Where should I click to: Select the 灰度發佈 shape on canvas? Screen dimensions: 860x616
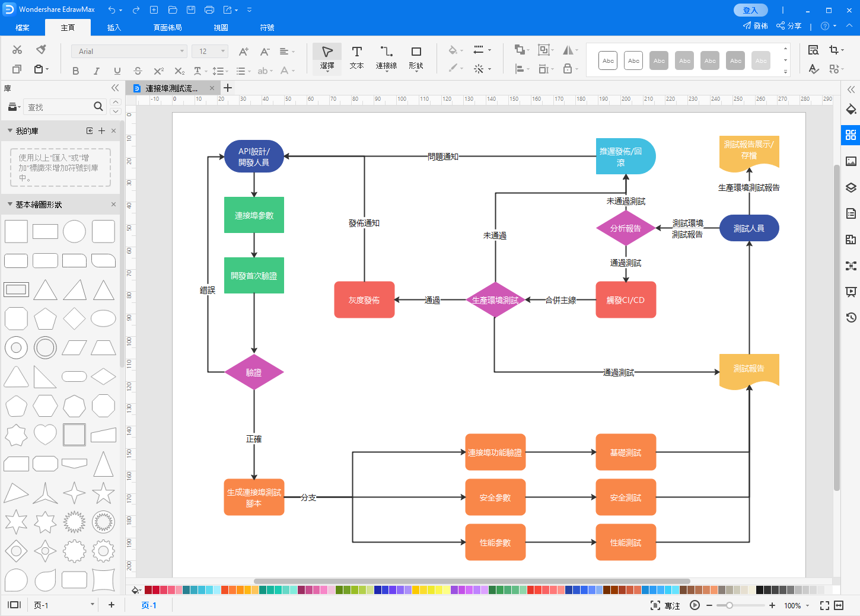364,300
